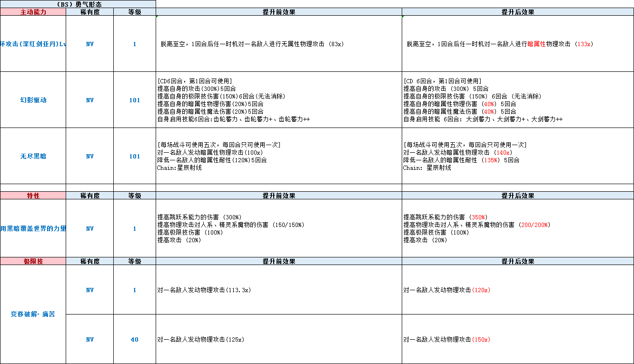Select the 无尽黑暗 skill name cell
The width and height of the screenshot is (634, 364).
click(x=33, y=156)
